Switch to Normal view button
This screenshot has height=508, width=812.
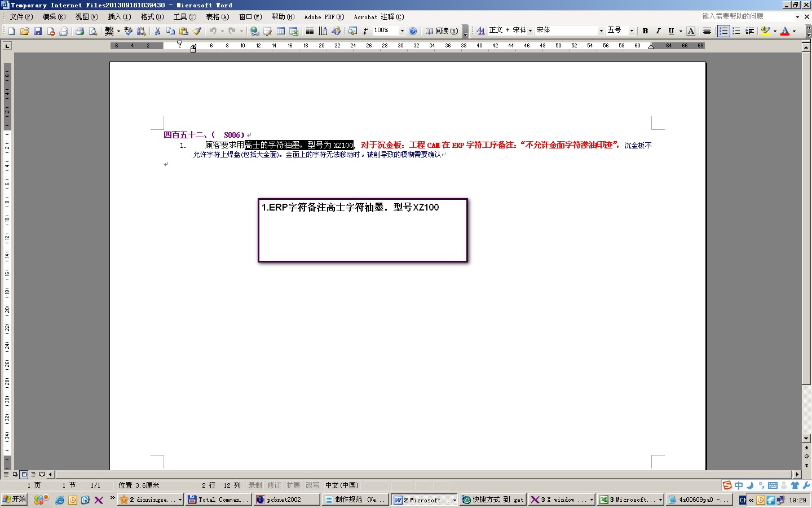pyautogui.click(x=6, y=474)
